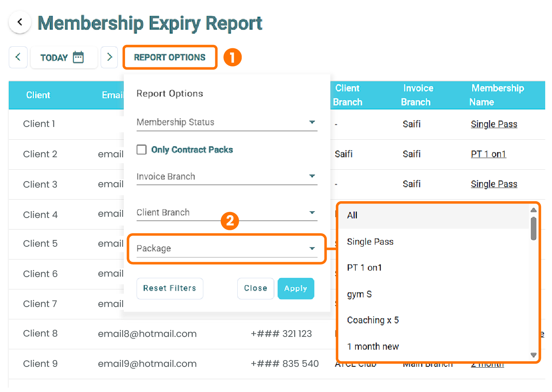This screenshot has width=552, height=392.
Task: Close the Report Options panel
Action: [x=256, y=288]
